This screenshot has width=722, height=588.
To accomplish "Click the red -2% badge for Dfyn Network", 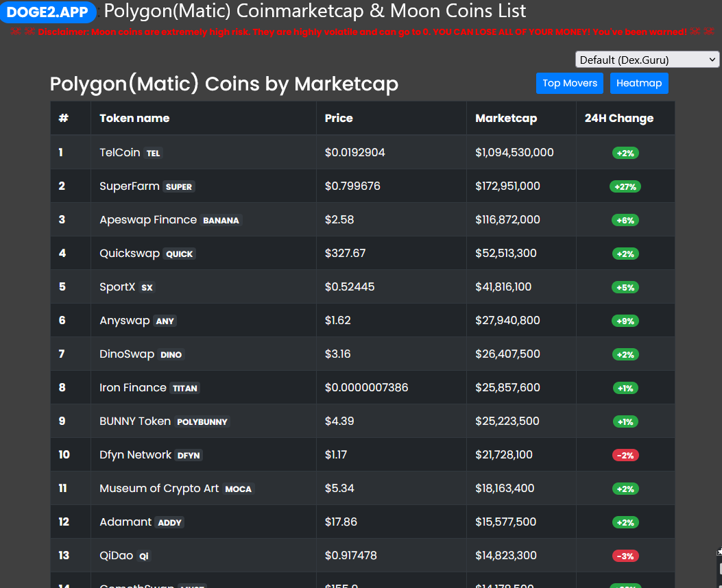I will 625,454.
